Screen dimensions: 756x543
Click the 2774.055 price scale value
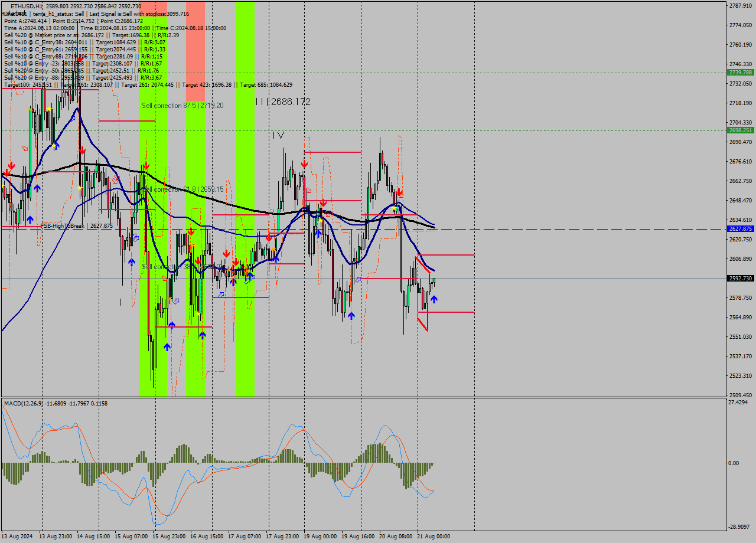coord(741,25)
